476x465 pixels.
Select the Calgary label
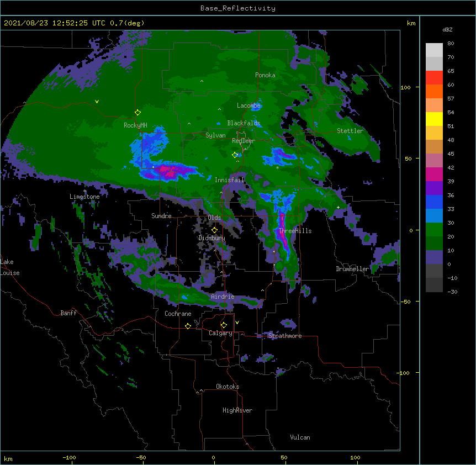pos(220,333)
